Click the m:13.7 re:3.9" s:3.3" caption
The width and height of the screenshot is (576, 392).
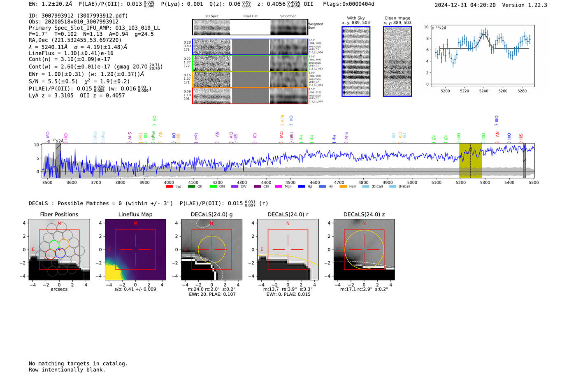point(288,289)
